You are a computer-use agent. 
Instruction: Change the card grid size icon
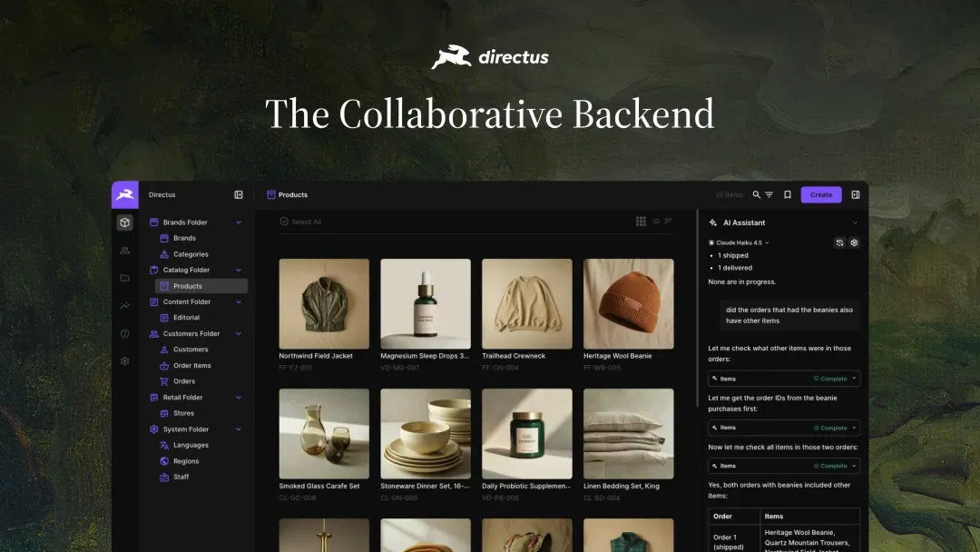click(641, 222)
